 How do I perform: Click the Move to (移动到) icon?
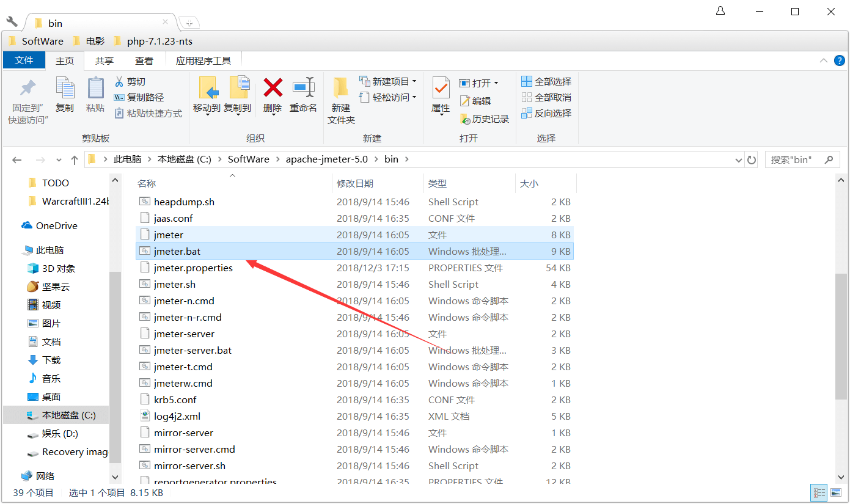tap(208, 88)
